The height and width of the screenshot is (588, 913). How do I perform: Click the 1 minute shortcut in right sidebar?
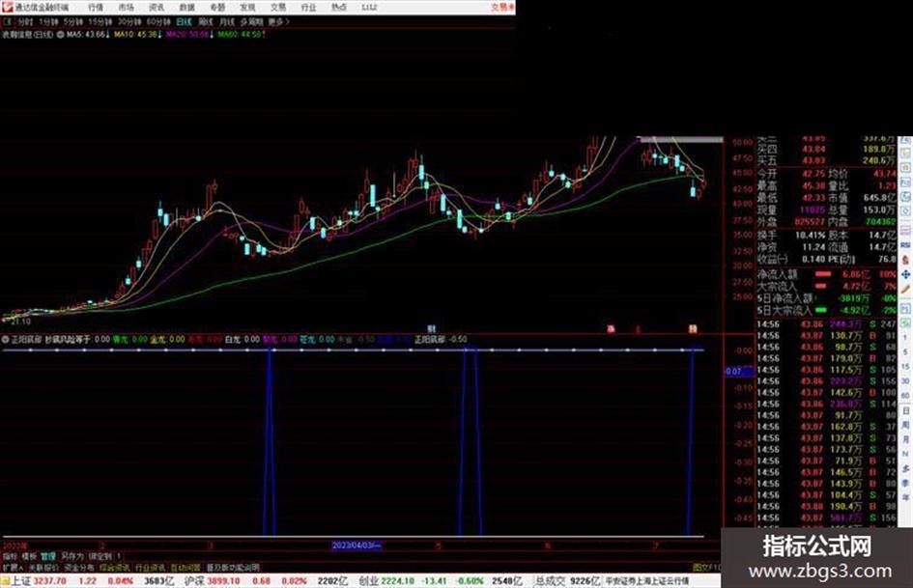pos(905,338)
